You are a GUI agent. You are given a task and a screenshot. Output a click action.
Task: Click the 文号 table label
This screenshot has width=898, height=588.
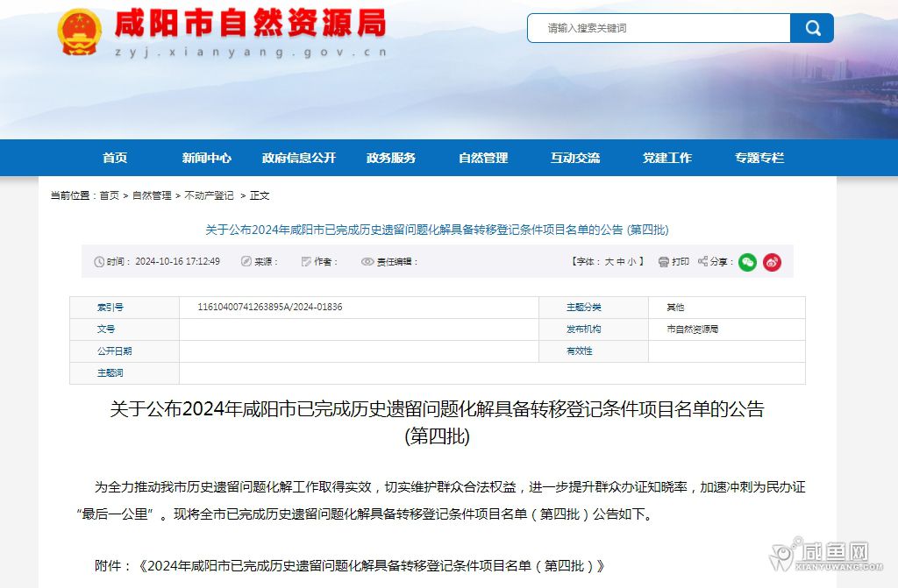(106, 329)
